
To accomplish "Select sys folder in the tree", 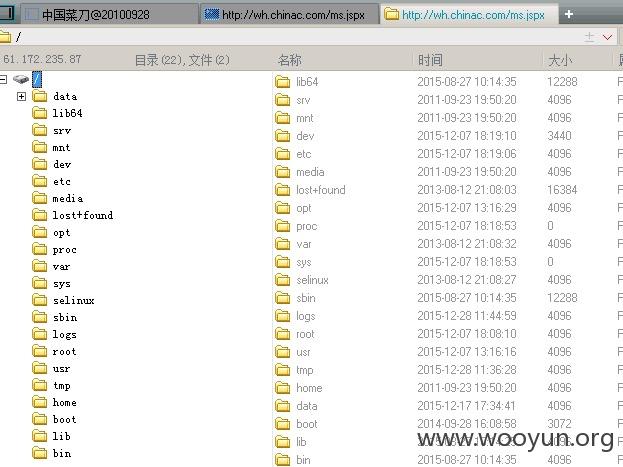I will [62, 283].
